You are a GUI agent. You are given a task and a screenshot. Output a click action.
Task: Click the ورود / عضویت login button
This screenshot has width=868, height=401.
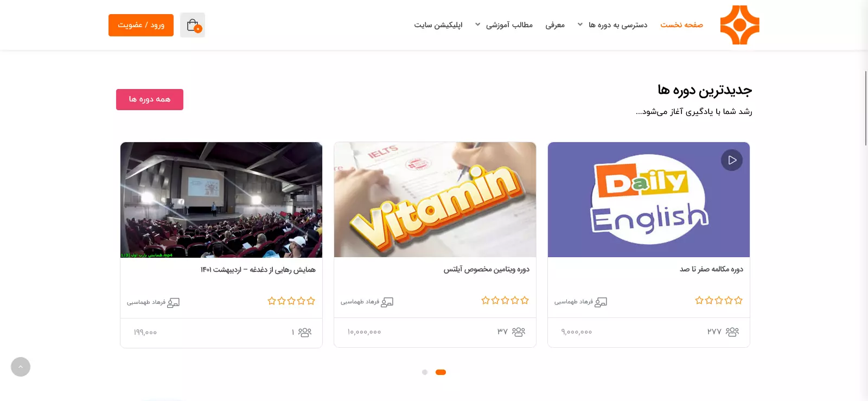tap(141, 25)
